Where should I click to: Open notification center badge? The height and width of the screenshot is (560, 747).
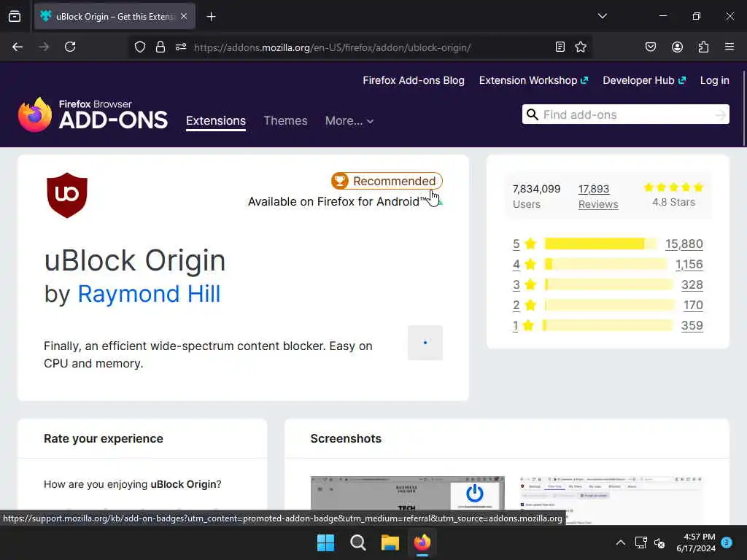(x=727, y=542)
